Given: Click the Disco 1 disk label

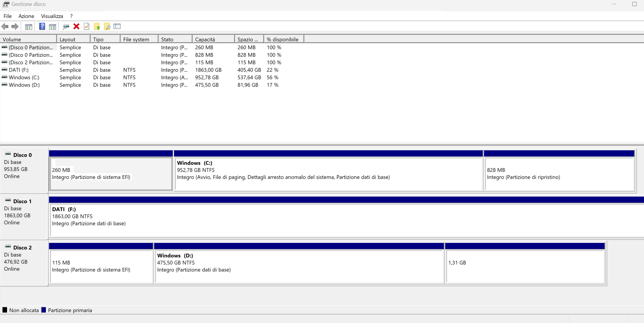Looking at the screenshot, I should click(22, 201).
